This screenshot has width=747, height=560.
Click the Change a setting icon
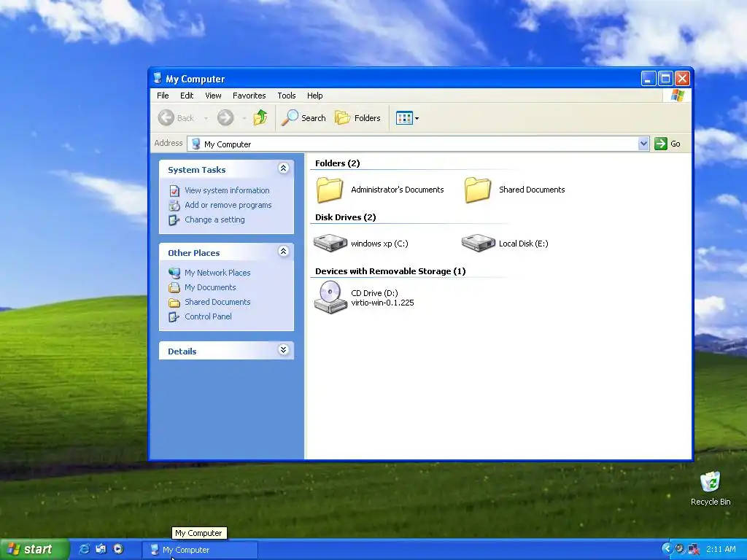pos(174,220)
